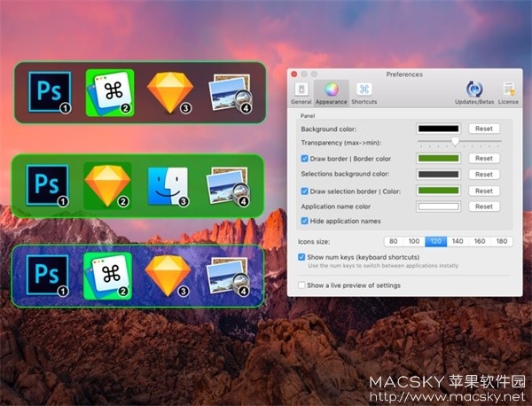Click the Transparency slider handle

coord(456,141)
